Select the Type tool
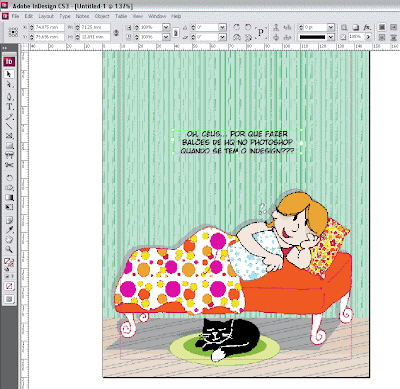400x389 pixels. point(9,107)
